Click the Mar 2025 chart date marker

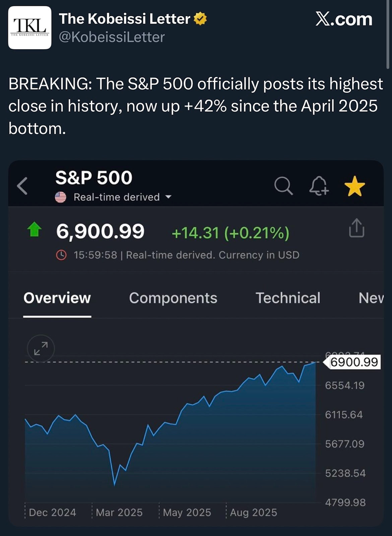click(x=118, y=512)
